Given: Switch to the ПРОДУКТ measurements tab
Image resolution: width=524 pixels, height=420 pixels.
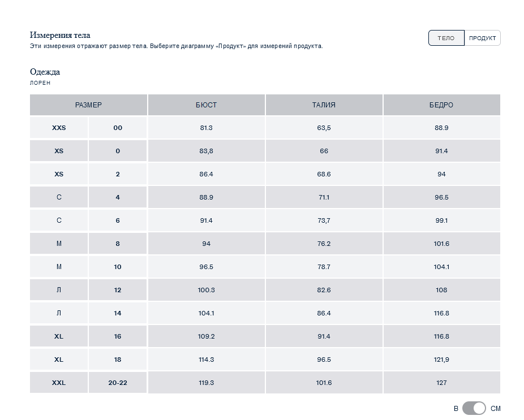Looking at the screenshot, I should click(482, 38).
